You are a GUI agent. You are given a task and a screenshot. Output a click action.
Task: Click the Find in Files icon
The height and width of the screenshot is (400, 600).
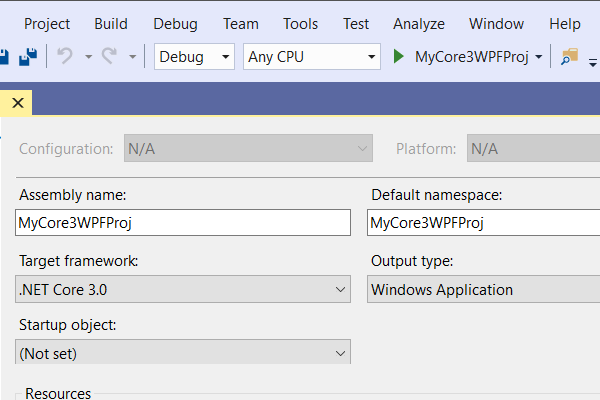pyautogui.click(x=570, y=57)
